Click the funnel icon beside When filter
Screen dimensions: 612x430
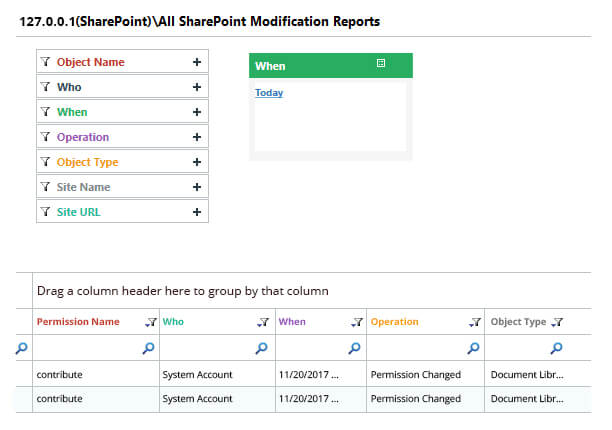(x=45, y=112)
